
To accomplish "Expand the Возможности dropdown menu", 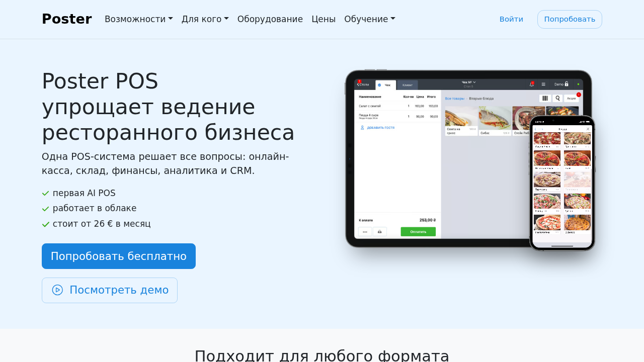I will [x=139, y=19].
